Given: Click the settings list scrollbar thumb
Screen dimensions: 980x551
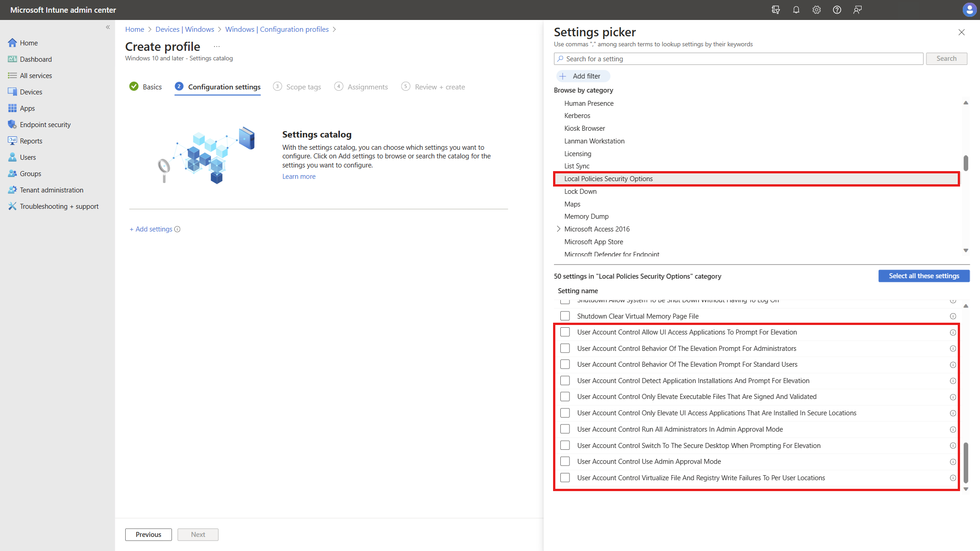Looking at the screenshot, I should 965,463.
